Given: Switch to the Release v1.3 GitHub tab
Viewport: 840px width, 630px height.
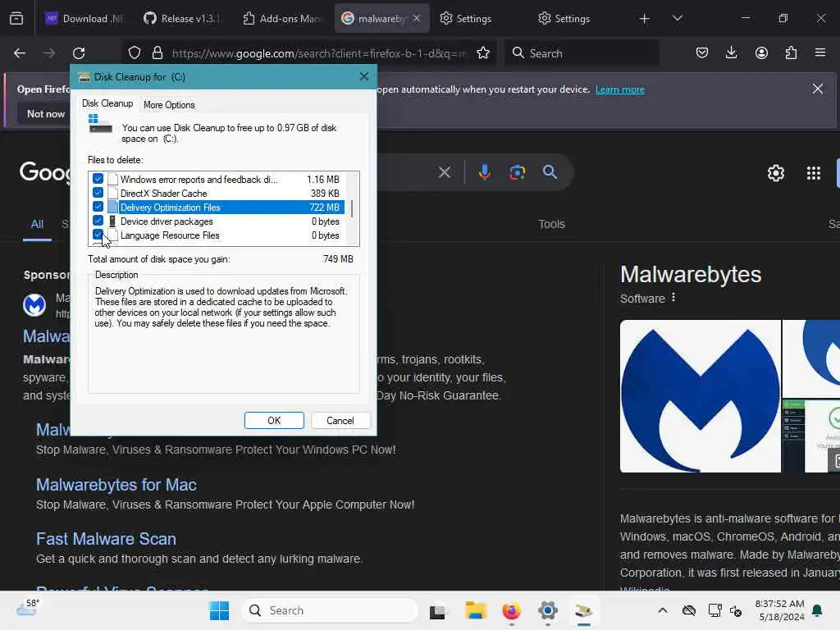Looking at the screenshot, I should click(181, 19).
